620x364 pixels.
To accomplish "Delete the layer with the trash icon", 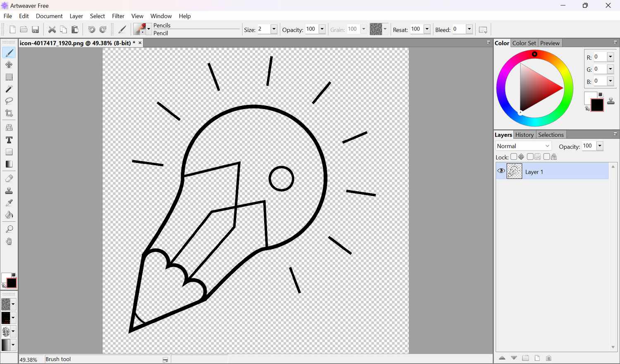I will click(x=548, y=358).
